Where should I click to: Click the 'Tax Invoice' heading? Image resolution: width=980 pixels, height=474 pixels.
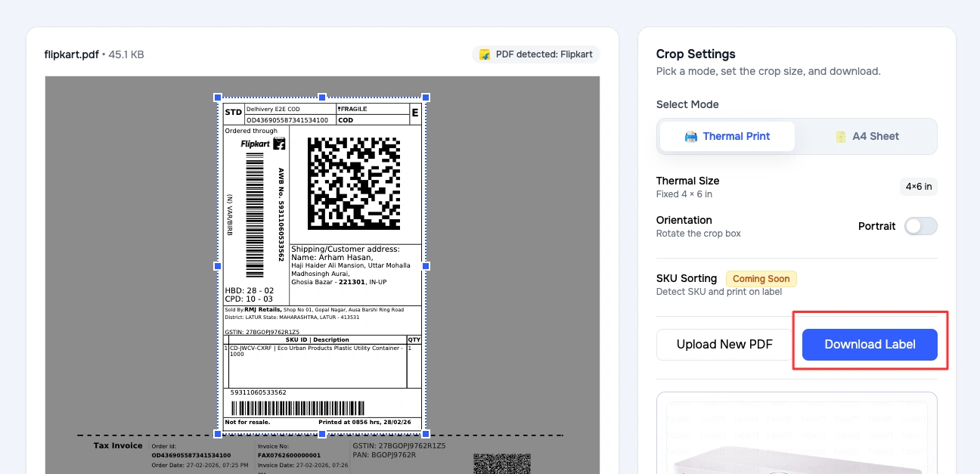118,446
